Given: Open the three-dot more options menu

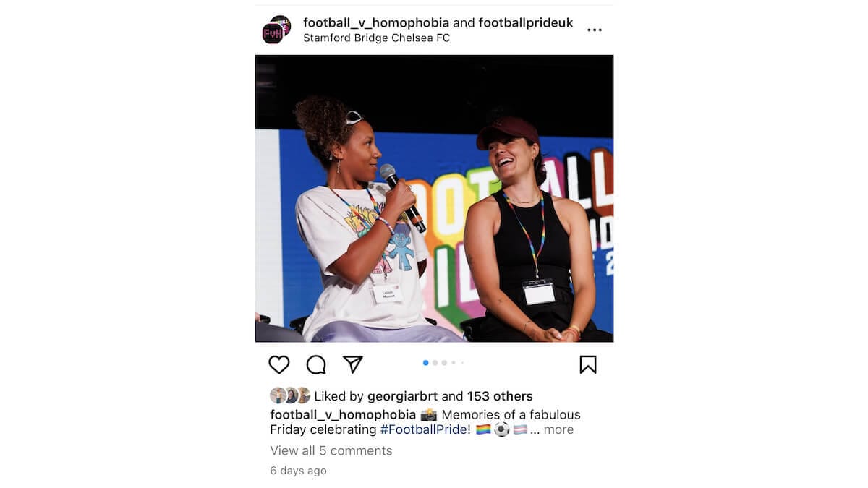Looking at the screenshot, I should point(595,30).
